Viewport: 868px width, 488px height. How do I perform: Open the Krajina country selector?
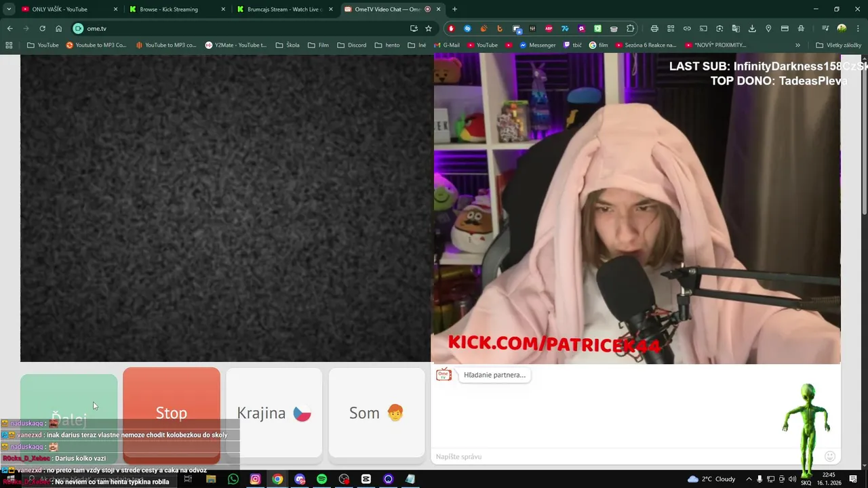274,413
